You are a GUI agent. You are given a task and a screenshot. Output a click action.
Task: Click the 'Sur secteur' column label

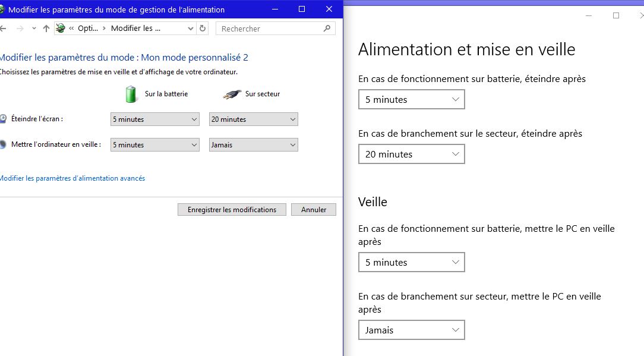coord(263,94)
